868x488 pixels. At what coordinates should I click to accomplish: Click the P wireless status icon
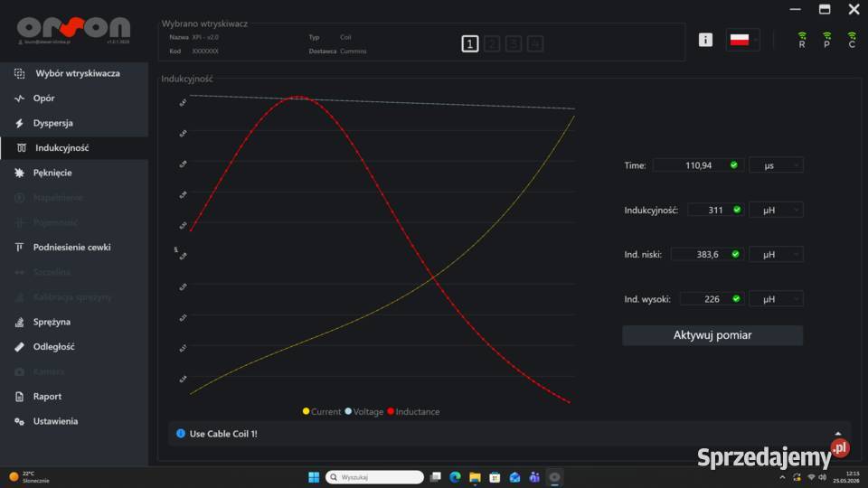(826, 40)
